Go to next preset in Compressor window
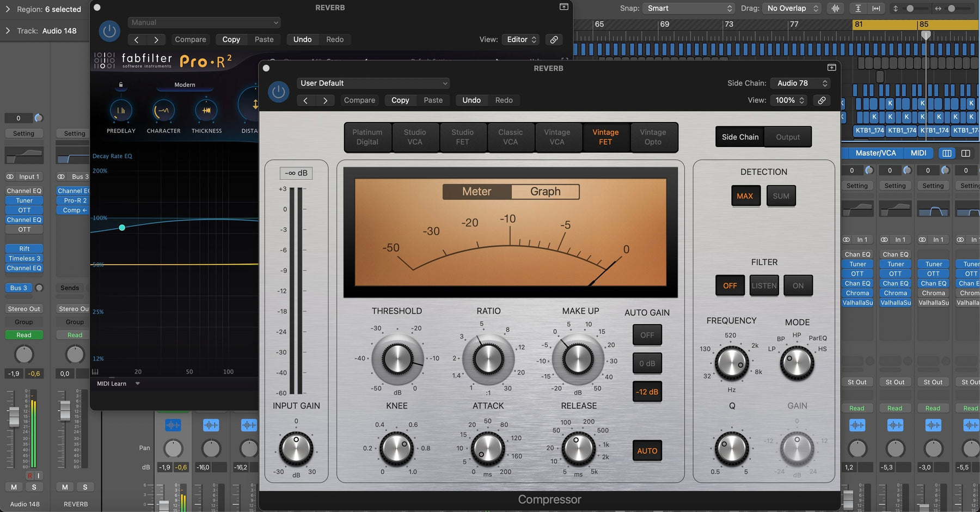This screenshot has height=512, width=980. point(325,100)
